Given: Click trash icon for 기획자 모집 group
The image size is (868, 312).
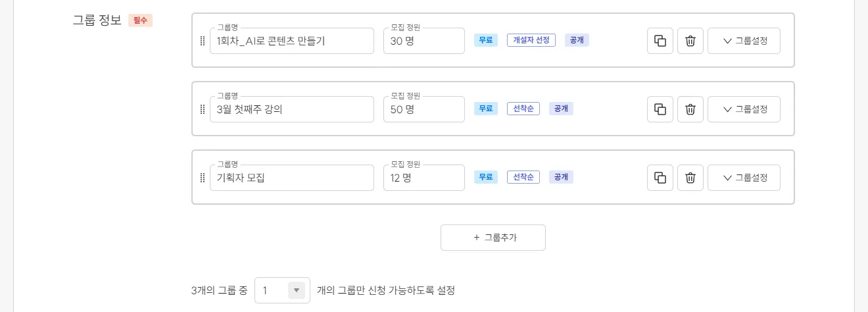Looking at the screenshot, I should pyautogui.click(x=690, y=178).
